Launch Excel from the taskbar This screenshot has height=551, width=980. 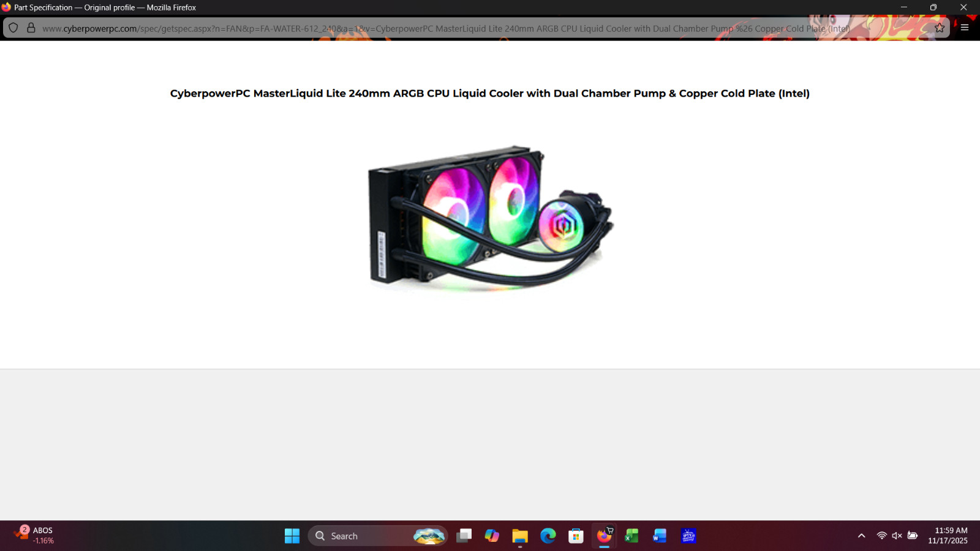coord(631,536)
